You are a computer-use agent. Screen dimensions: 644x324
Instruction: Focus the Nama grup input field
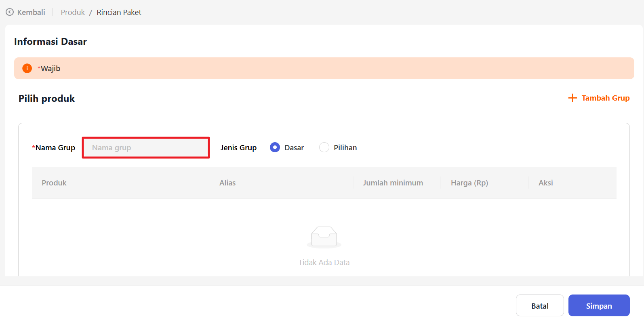tap(146, 148)
